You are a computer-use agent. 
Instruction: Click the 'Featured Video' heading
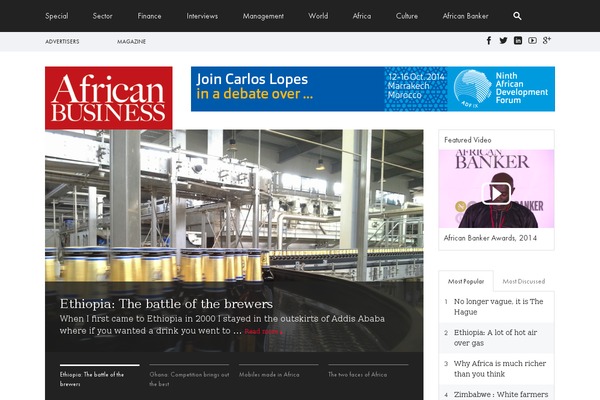coord(468,140)
